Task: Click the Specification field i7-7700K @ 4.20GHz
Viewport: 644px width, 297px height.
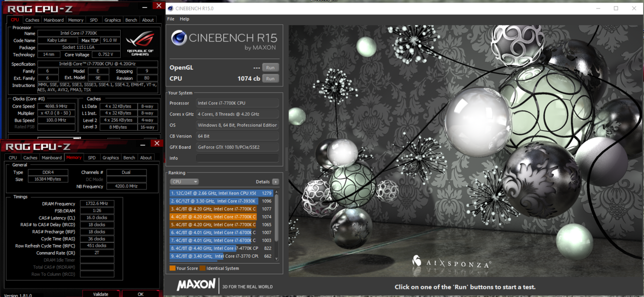Action: point(98,64)
